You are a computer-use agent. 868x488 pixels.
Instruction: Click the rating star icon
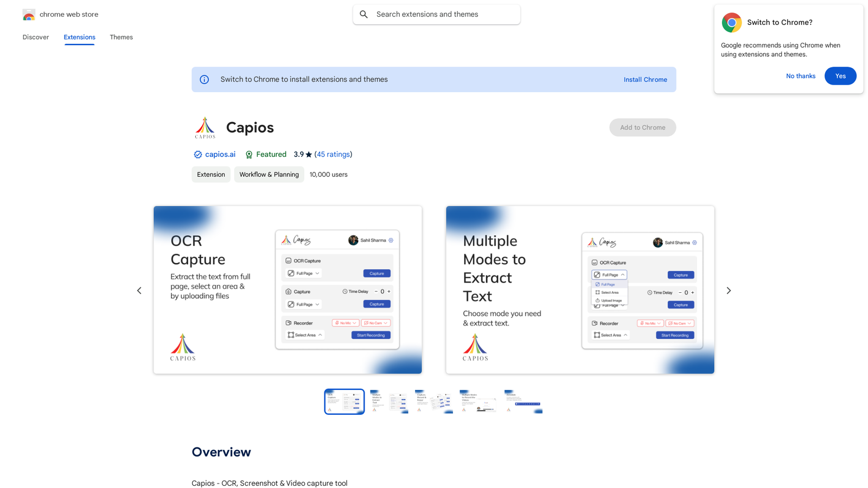point(309,155)
